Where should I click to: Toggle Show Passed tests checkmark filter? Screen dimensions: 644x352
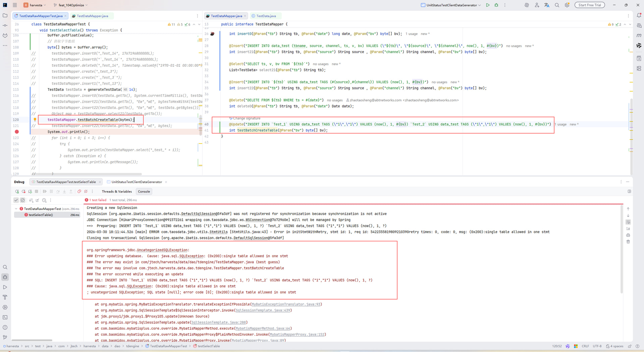pos(16,200)
